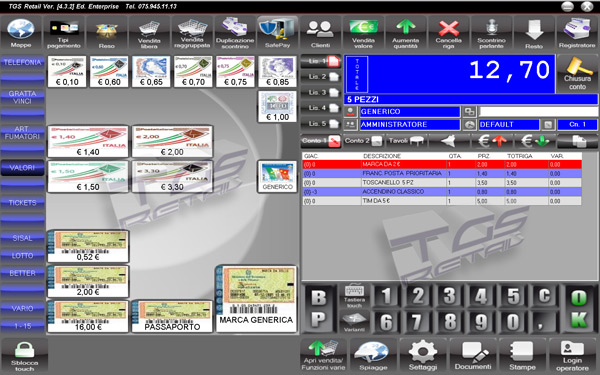Open Tipi pagamento payment types
This screenshot has width=600, height=375.
(x=64, y=33)
